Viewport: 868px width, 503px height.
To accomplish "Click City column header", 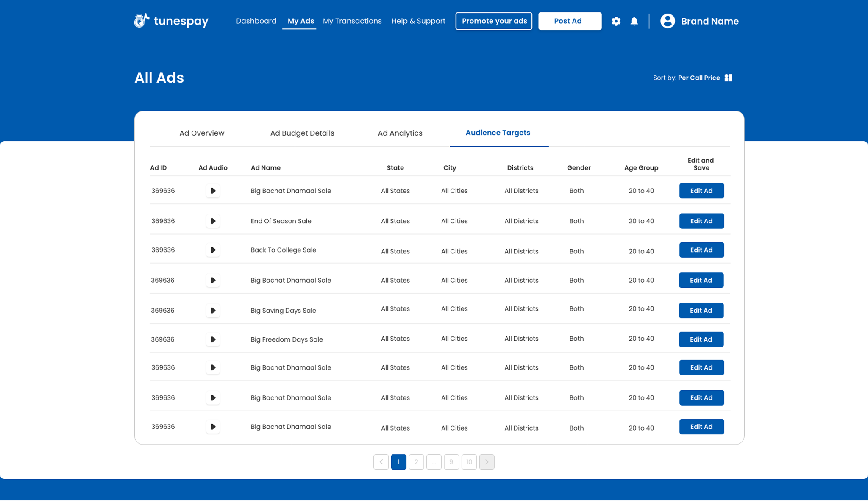I will pyautogui.click(x=450, y=168).
